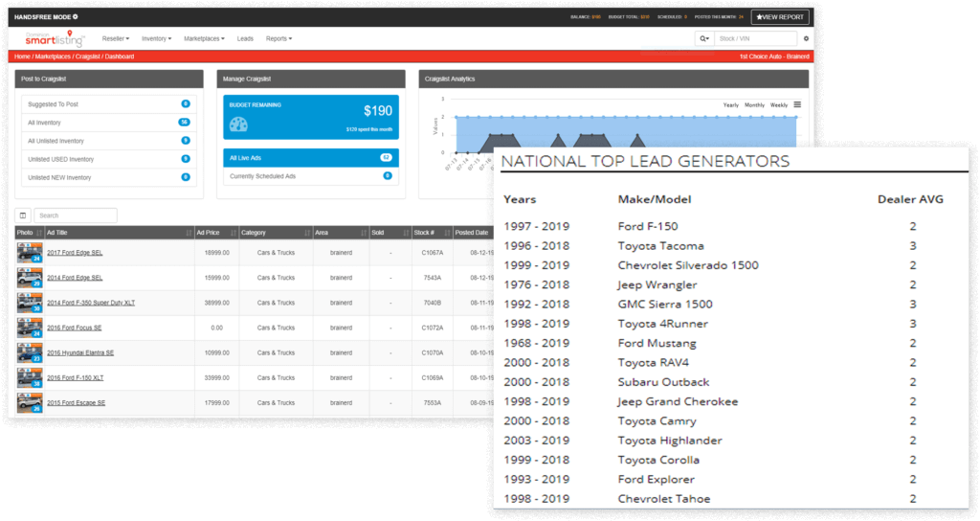Click the 2014 Ford F-350 photo thumbnail
The image size is (980, 521).
click(x=30, y=303)
